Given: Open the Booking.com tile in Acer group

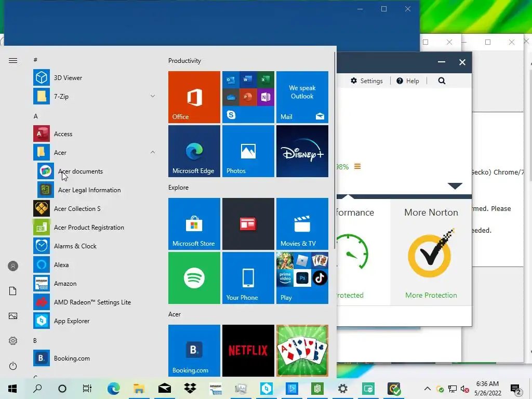Looking at the screenshot, I should click(194, 351).
